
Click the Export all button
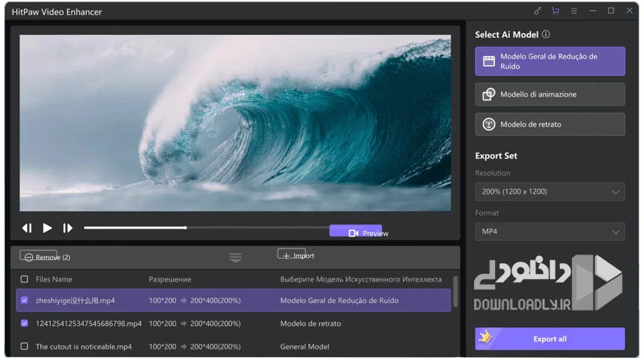pos(550,339)
